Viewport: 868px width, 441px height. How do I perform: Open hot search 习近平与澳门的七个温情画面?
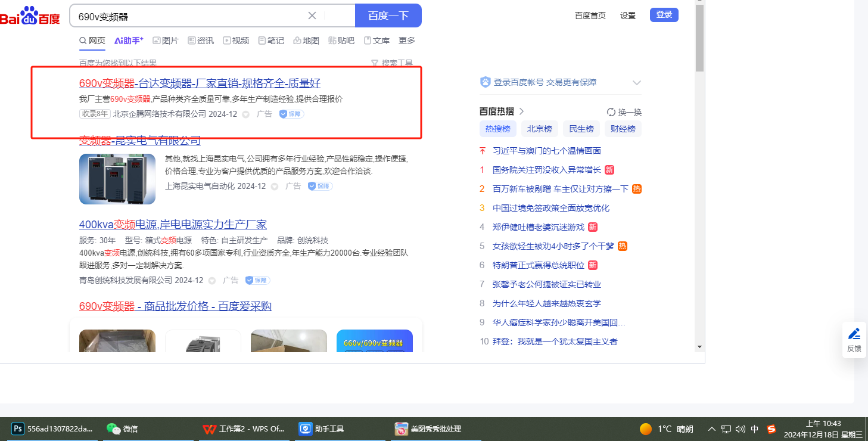[x=547, y=151]
